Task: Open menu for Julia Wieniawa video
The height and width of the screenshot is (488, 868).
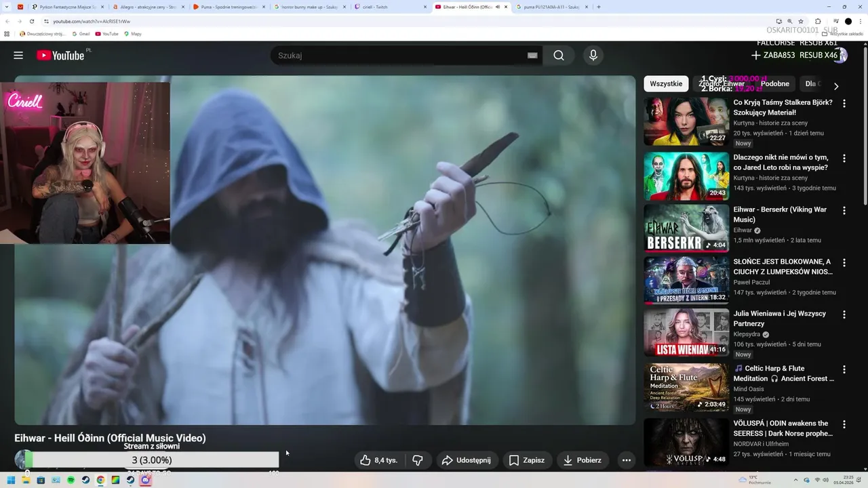Action: point(844,314)
